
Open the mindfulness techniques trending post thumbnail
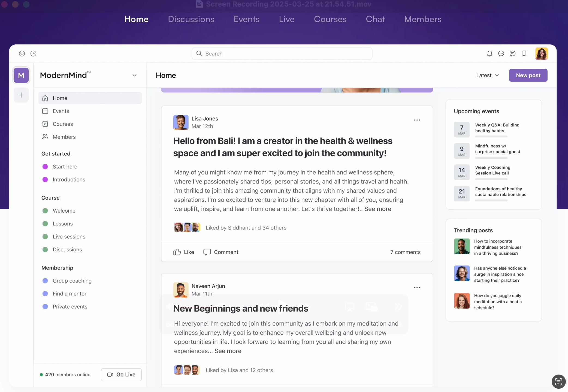pos(462,246)
